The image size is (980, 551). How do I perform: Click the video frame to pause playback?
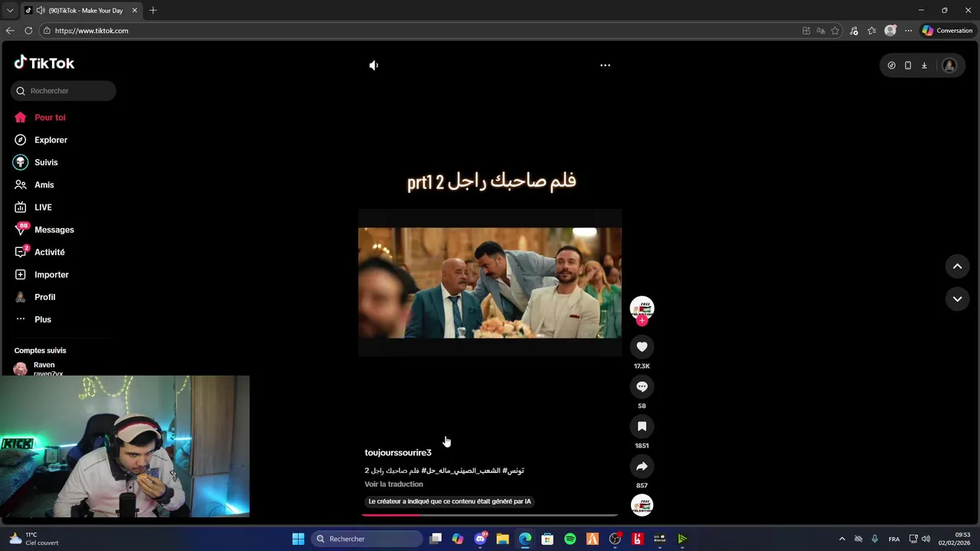click(x=490, y=282)
